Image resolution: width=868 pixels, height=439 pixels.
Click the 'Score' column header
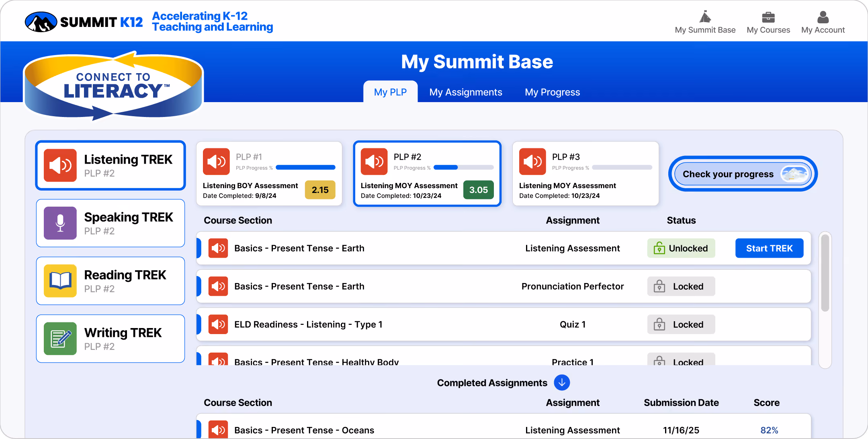click(x=766, y=402)
